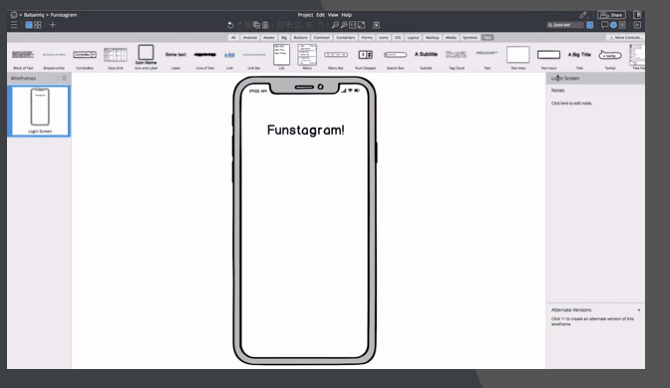670x388 pixels.
Task: Click the zoom to fit icon
Action: point(361,25)
